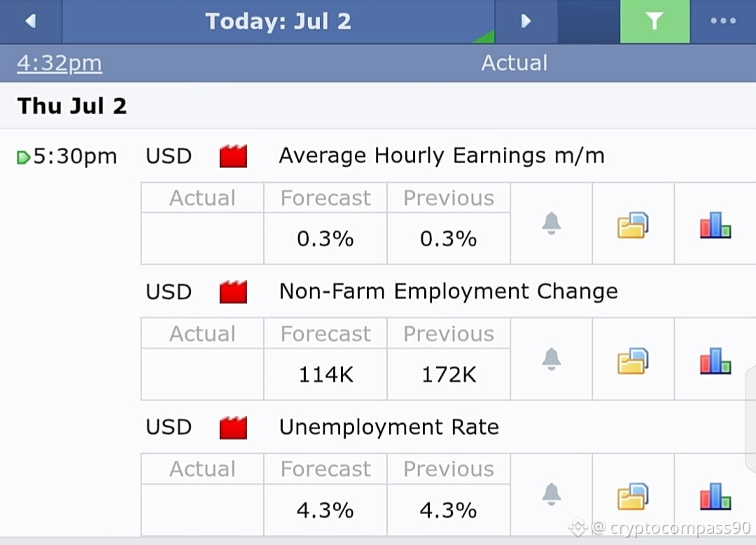The height and width of the screenshot is (545, 756).
Task: Set alert bell for Unemployment Rate
Action: click(551, 495)
